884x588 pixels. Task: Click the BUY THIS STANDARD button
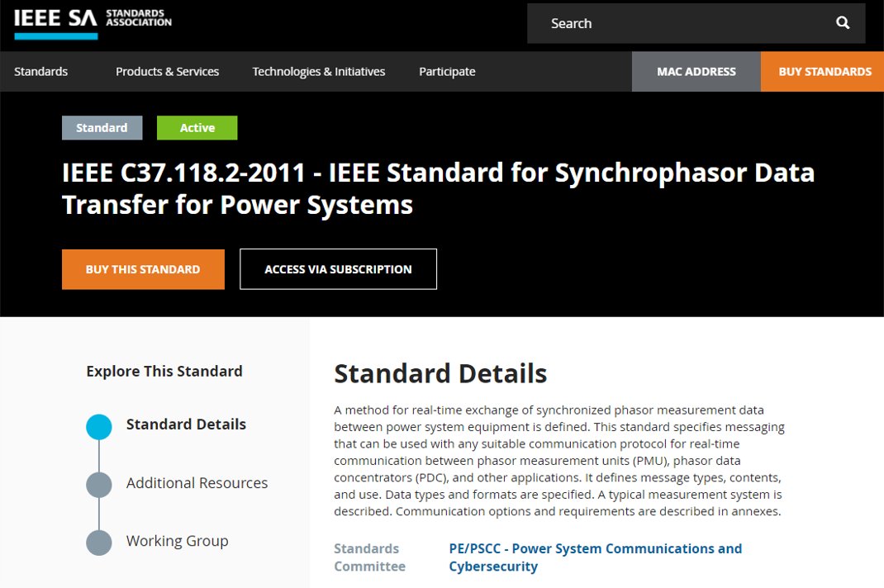coord(143,269)
